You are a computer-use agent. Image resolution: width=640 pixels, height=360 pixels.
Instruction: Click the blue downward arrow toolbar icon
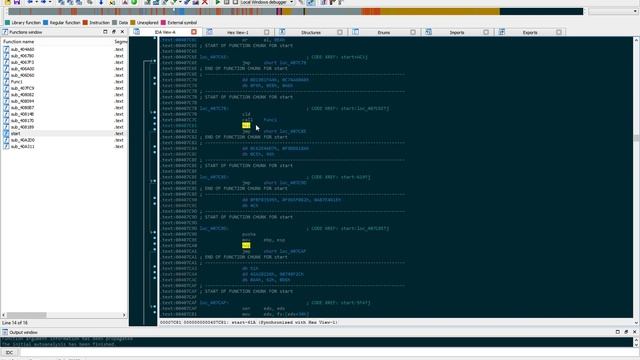click(x=101, y=2)
